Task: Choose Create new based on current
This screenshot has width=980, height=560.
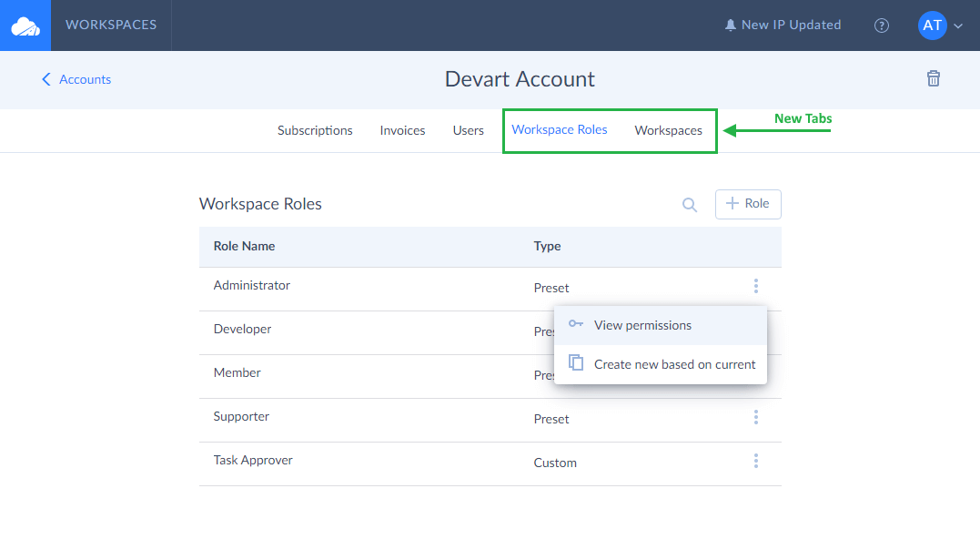Action: click(x=660, y=364)
